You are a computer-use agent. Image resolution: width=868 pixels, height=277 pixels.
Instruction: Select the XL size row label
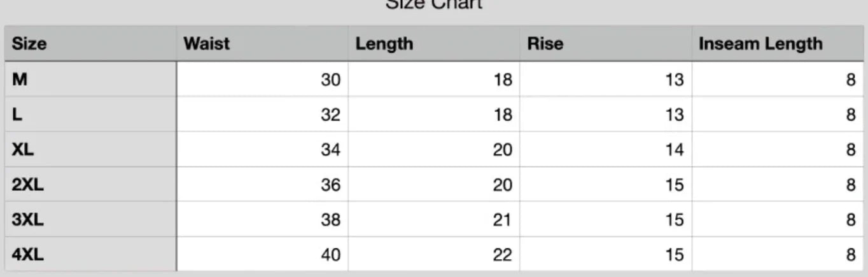click(24, 150)
